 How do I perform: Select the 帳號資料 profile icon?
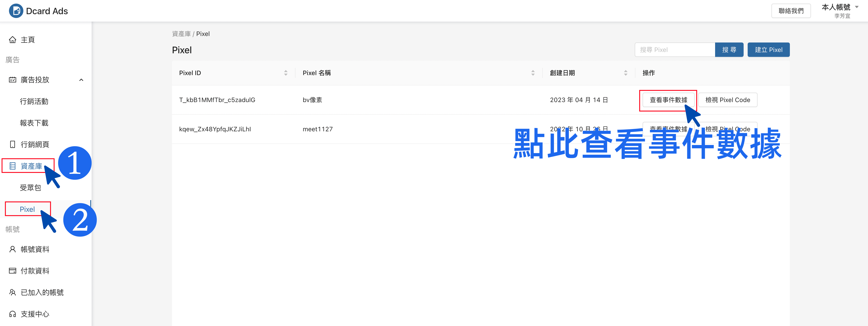click(x=13, y=249)
